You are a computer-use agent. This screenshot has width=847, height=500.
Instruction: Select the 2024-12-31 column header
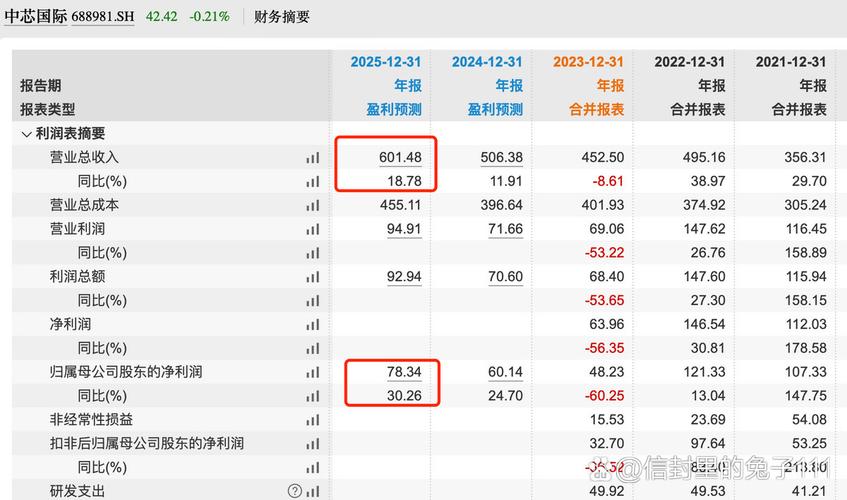[487, 62]
